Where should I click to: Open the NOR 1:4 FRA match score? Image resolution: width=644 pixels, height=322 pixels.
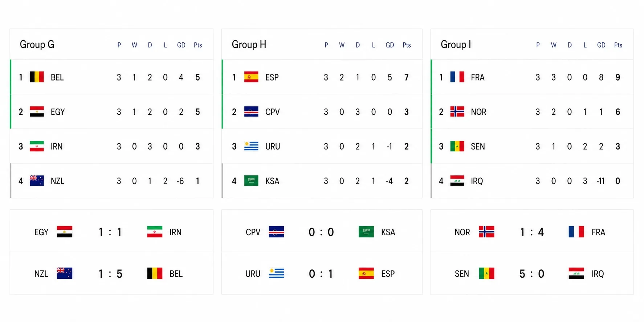click(x=532, y=231)
